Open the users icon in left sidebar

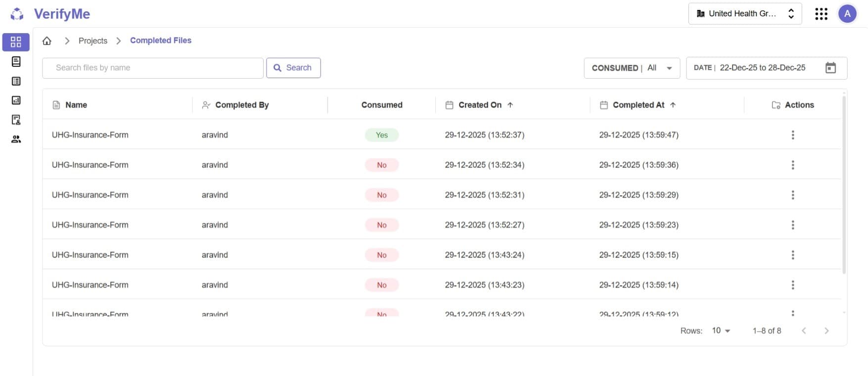[16, 139]
